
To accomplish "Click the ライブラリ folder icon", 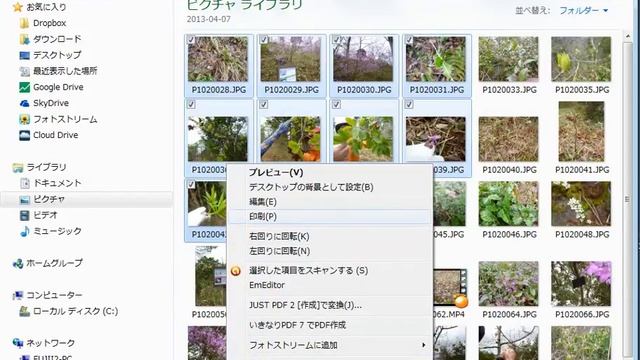I will (x=18, y=167).
